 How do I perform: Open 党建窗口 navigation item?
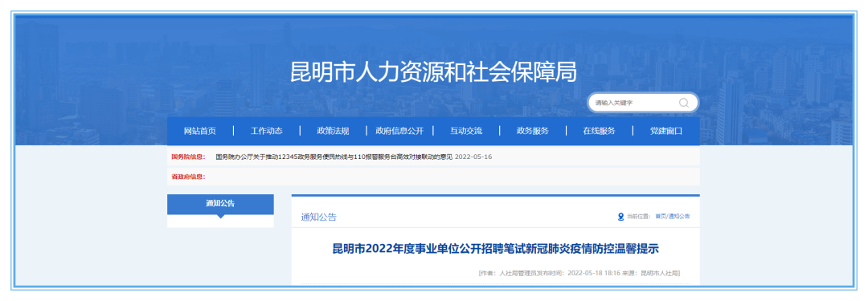click(x=666, y=131)
